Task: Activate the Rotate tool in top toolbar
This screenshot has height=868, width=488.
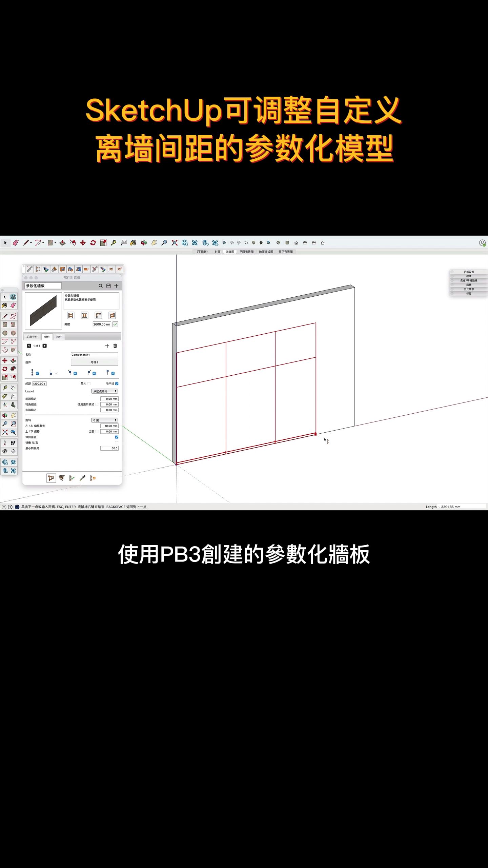Action: point(93,243)
